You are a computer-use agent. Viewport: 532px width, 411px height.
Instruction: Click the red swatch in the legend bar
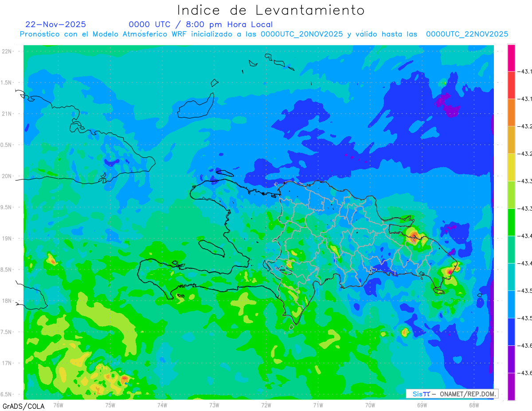[x=511, y=85]
